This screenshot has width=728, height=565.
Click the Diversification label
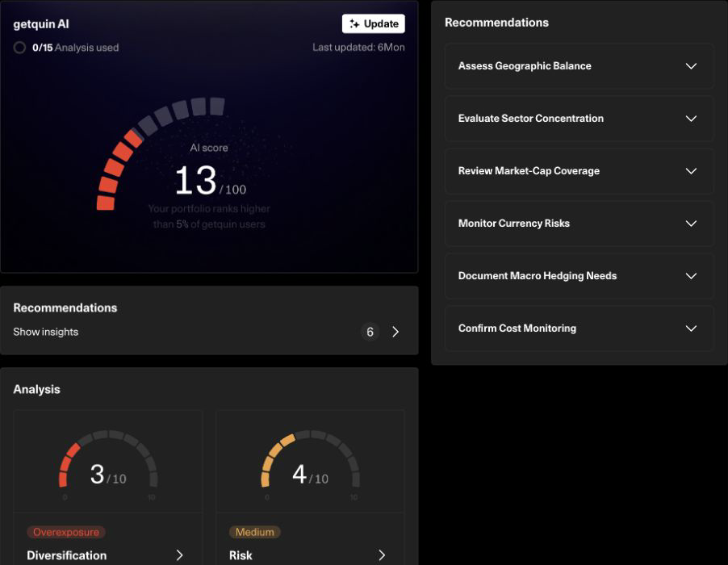click(x=66, y=555)
